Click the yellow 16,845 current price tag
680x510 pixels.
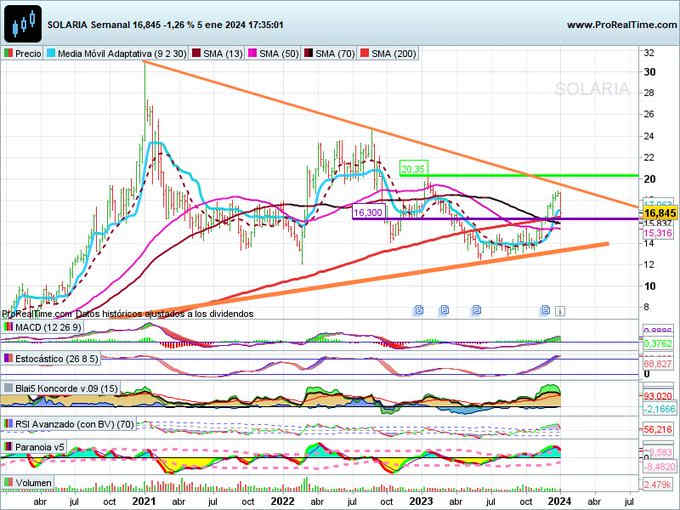660,213
